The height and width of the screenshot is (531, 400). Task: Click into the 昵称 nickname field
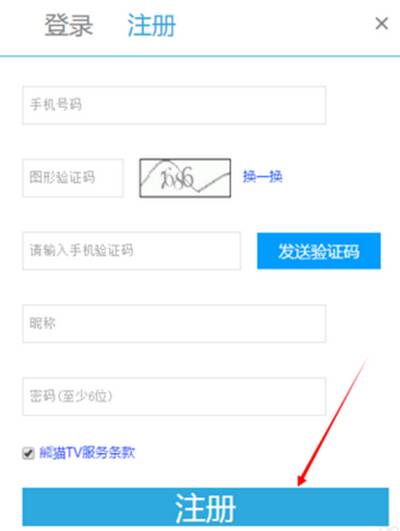pyautogui.click(x=174, y=323)
